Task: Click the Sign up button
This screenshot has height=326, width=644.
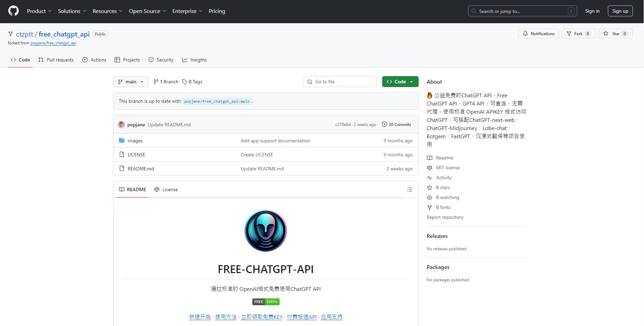Action: (620, 11)
